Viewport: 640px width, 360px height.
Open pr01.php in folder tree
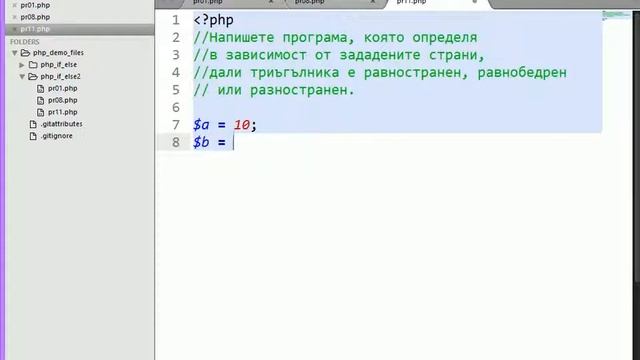62,88
